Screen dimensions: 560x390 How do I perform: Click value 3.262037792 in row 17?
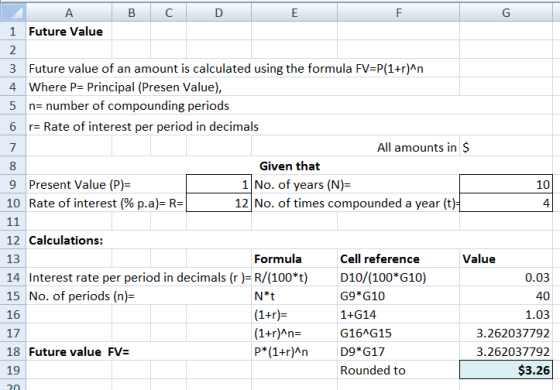506,333
